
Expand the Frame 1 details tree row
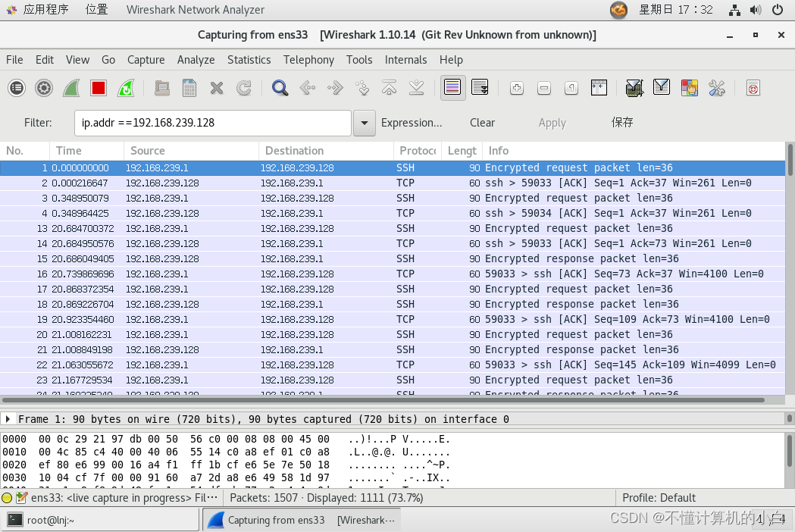point(8,419)
